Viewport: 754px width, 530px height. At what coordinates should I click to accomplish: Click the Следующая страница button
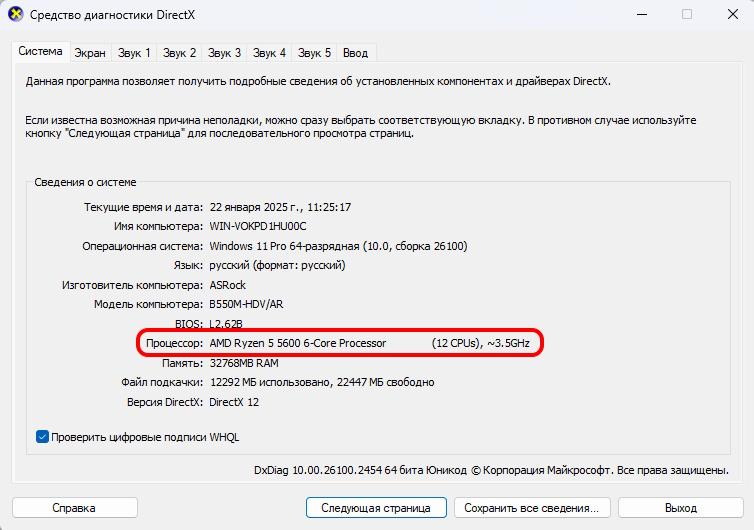pos(376,508)
